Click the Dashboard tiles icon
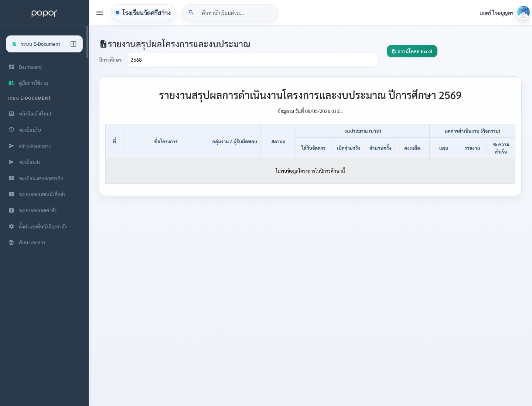Image resolution: width=532 pixels, height=406 pixels. pos(11,67)
